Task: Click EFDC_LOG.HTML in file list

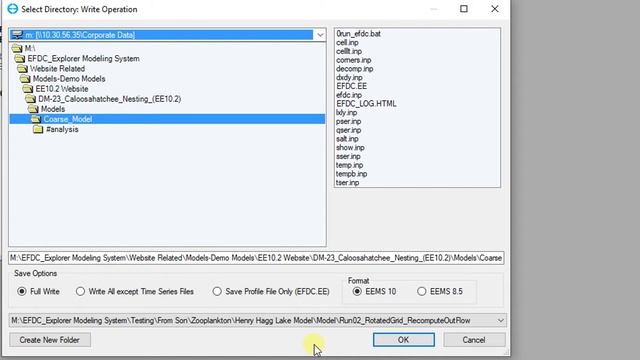Action: point(366,104)
